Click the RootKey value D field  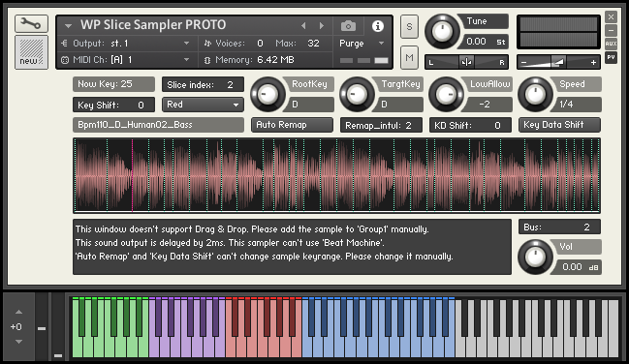[x=309, y=105]
